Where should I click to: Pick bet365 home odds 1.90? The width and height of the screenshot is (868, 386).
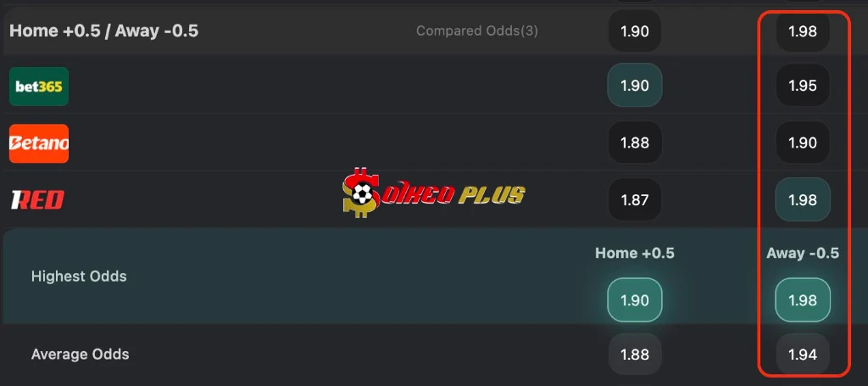coord(634,86)
